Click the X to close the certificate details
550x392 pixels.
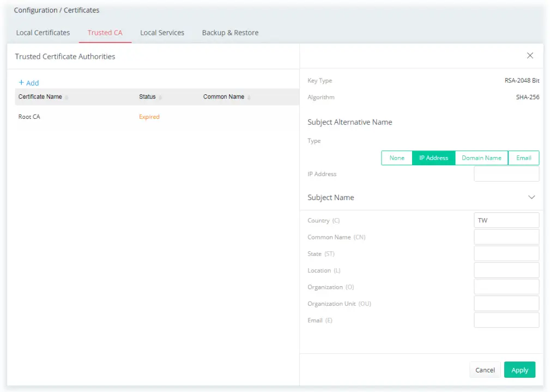click(x=529, y=55)
